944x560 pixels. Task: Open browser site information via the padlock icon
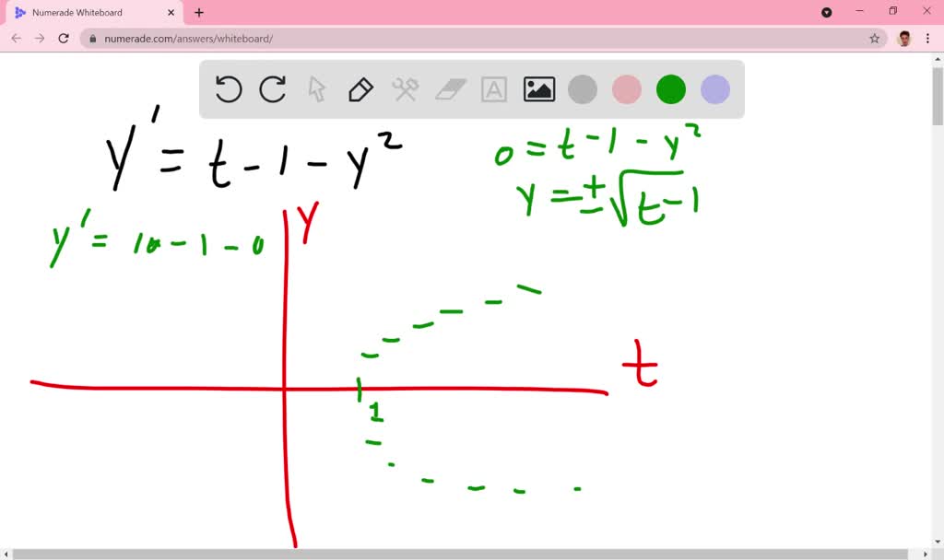93,40
